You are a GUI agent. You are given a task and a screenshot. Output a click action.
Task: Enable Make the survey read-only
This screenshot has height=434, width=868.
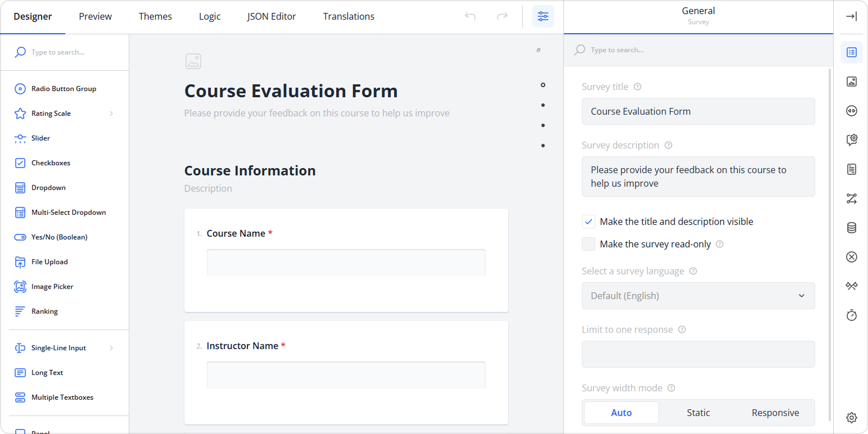[588, 243]
